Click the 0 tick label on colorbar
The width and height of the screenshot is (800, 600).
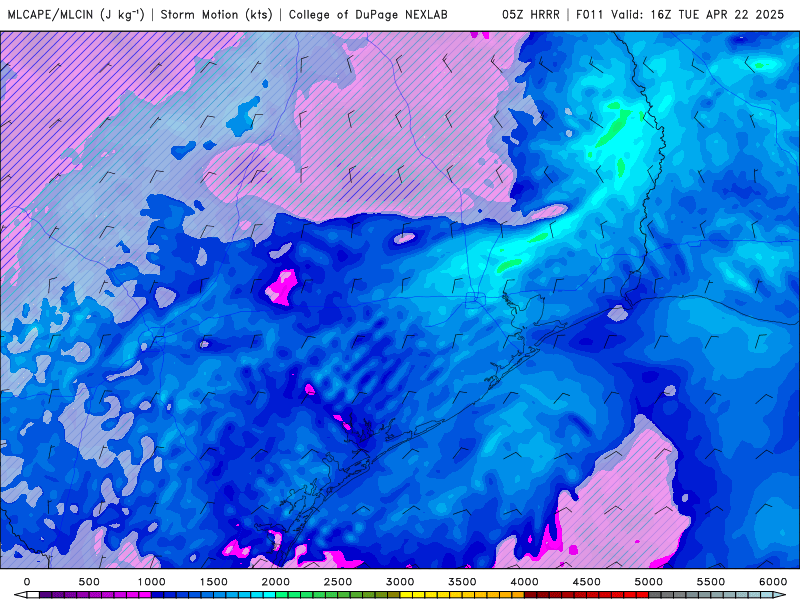click(x=27, y=582)
